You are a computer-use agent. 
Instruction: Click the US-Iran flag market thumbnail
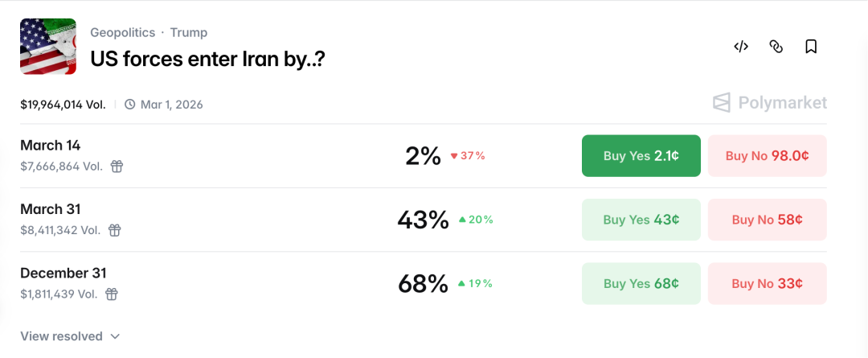click(x=48, y=47)
